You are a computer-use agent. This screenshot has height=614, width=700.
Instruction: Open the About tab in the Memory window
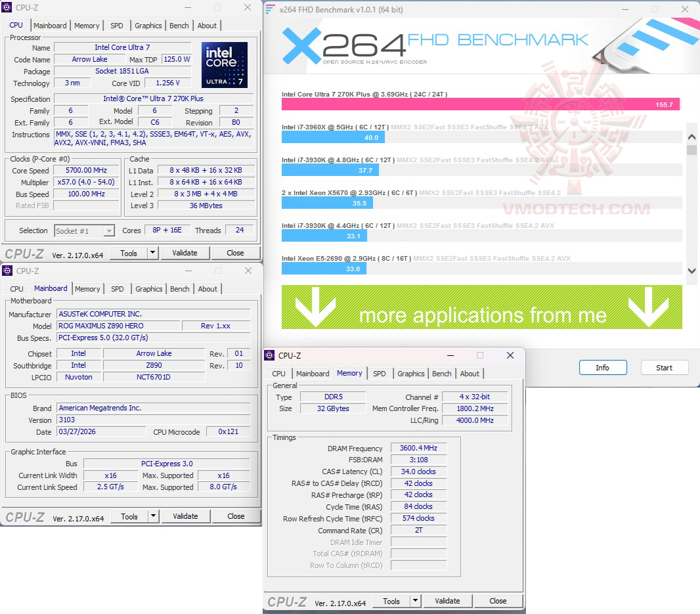point(470,374)
